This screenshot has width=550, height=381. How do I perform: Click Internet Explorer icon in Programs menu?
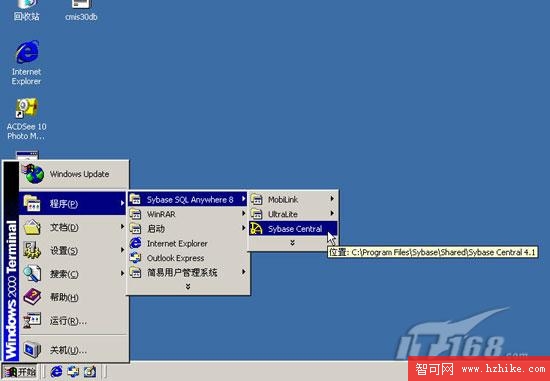(x=135, y=243)
